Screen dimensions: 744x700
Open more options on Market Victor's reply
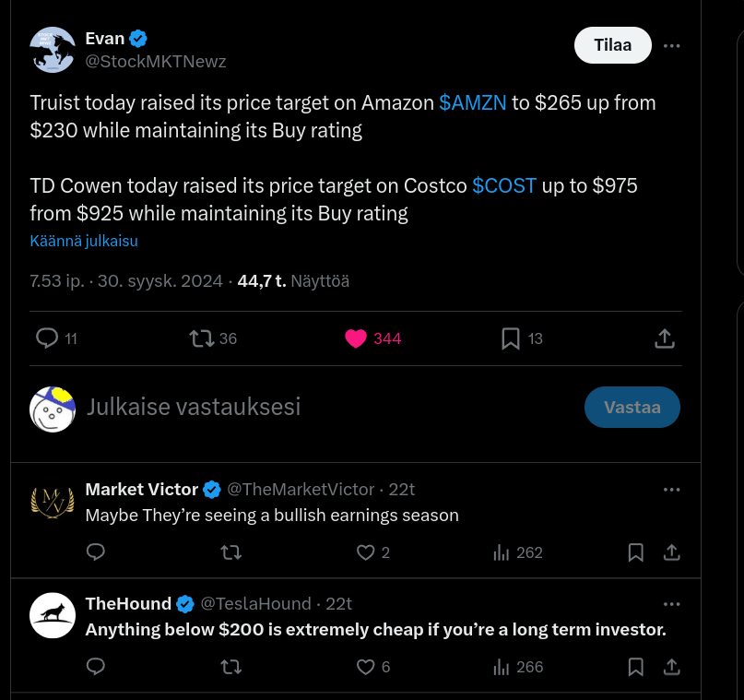click(672, 490)
